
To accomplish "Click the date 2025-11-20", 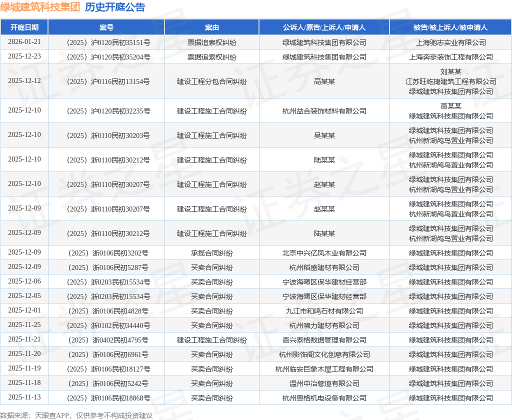I will click(24, 353).
